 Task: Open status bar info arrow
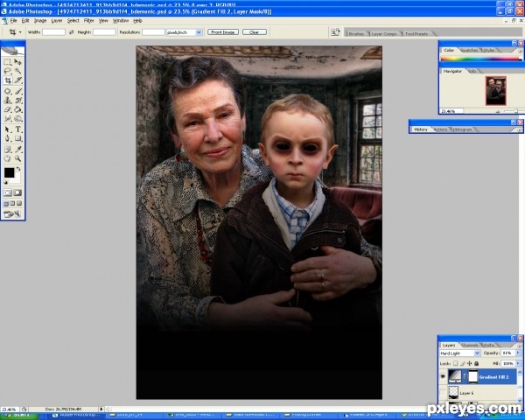(x=101, y=409)
